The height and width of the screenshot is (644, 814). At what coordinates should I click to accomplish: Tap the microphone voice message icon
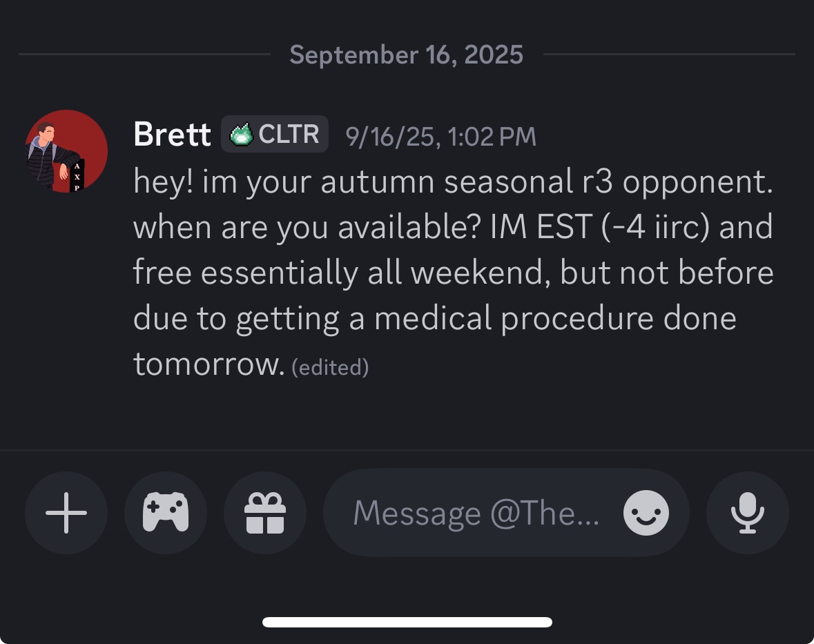pyautogui.click(x=747, y=513)
